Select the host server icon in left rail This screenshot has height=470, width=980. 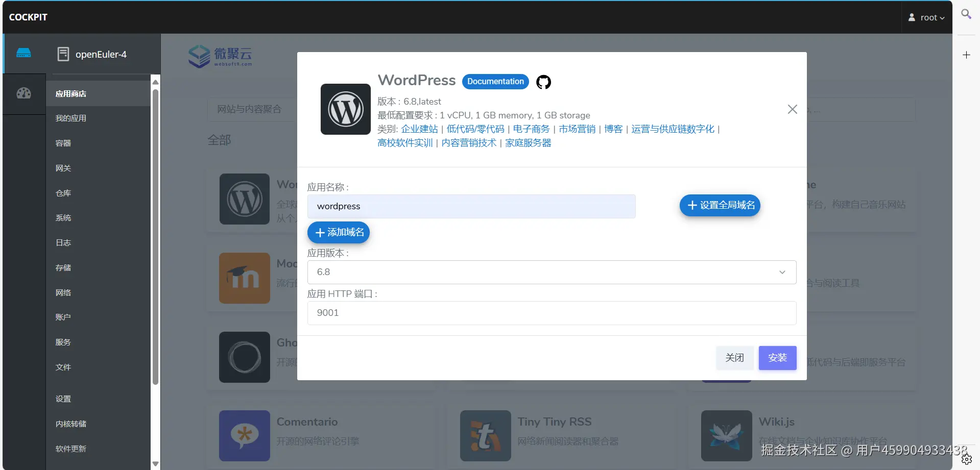[23, 53]
